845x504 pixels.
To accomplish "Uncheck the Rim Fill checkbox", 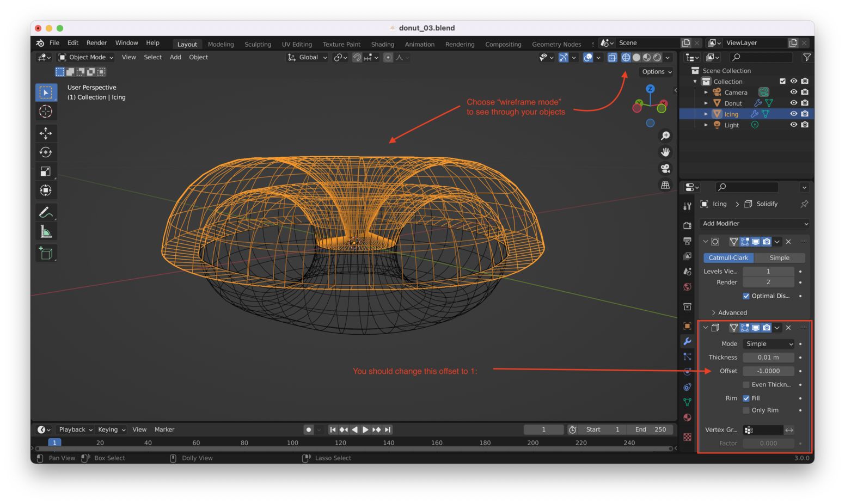I will click(x=746, y=398).
